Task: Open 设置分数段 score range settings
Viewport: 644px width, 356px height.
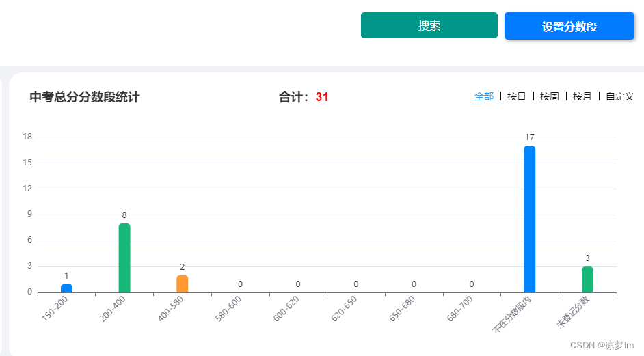Action: click(569, 26)
